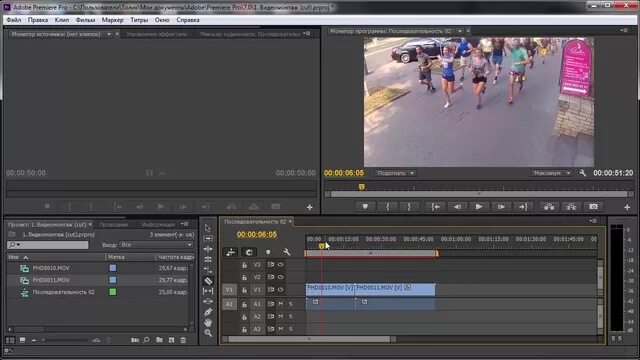Screen dimensions: 640x360
Task: Open Source Monitor clip dropdown
Action: tap(109, 34)
